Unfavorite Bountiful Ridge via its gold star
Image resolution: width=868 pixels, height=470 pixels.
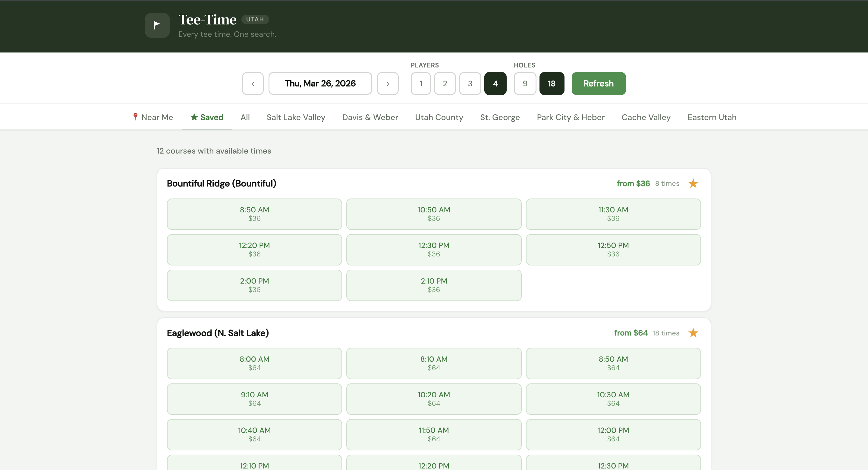(x=693, y=183)
